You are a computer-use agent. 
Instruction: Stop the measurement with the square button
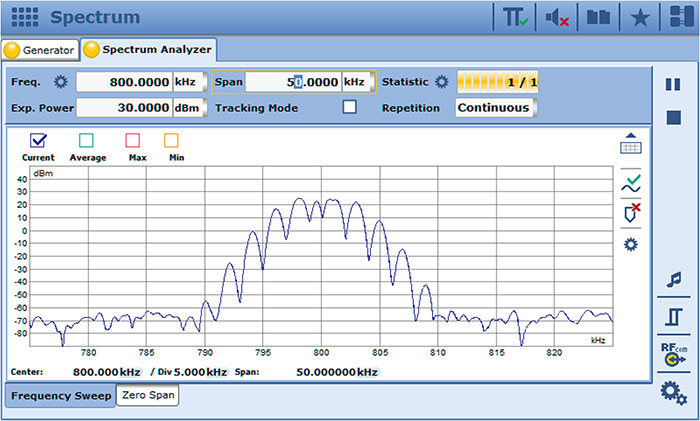[674, 118]
